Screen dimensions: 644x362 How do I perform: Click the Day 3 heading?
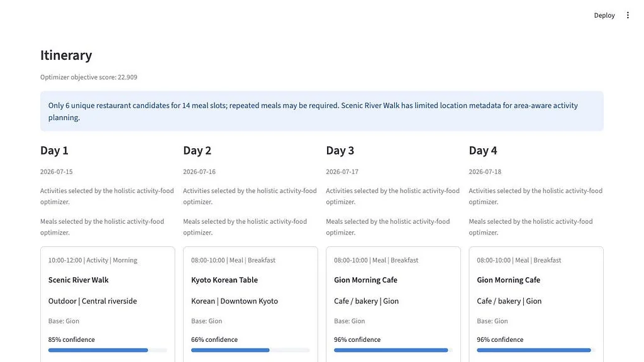coord(340,151)
